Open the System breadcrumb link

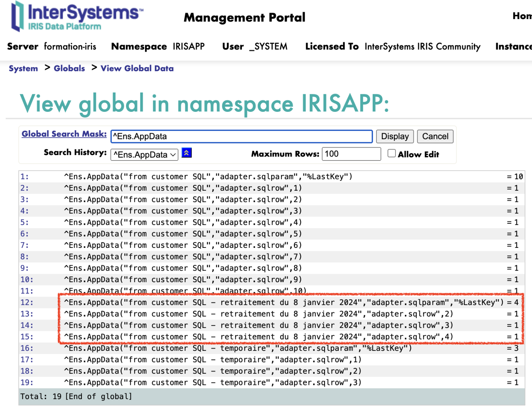click(23, 68)
